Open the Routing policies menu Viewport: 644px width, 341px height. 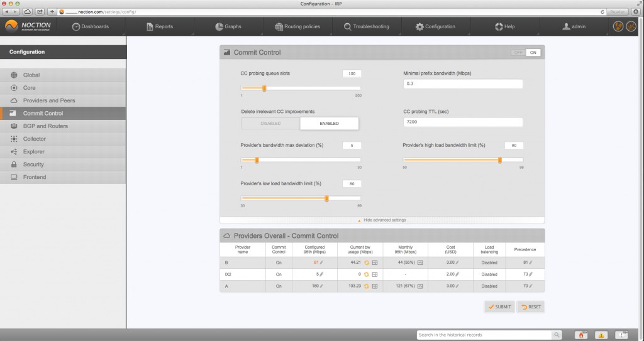coord(297,26)
